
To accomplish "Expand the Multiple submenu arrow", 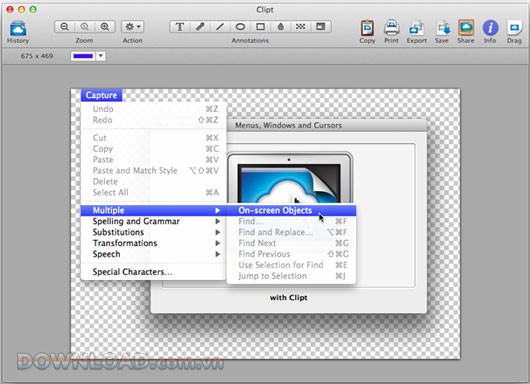I will tap(218, 211).
